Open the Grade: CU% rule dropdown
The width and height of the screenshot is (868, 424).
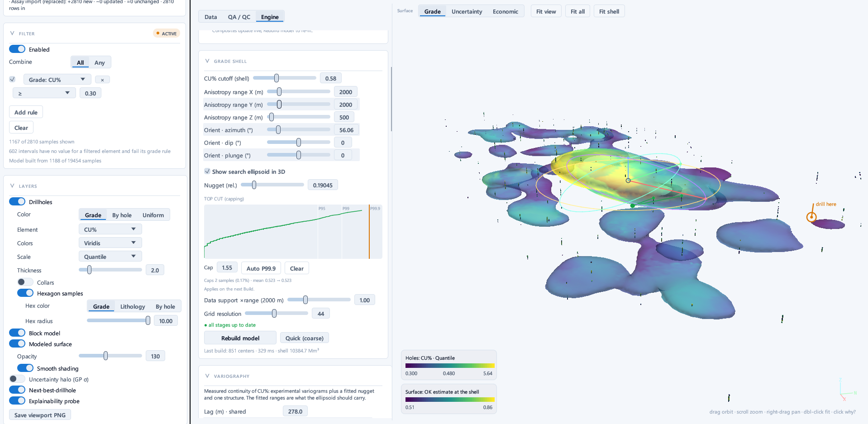[57, 80]
